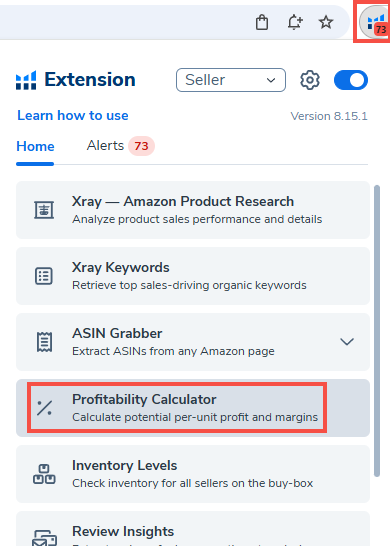The width and height of the screenshot is (390, 554).
Task: Click the vertical scrollbar of tool list
Action: [377, 331]
